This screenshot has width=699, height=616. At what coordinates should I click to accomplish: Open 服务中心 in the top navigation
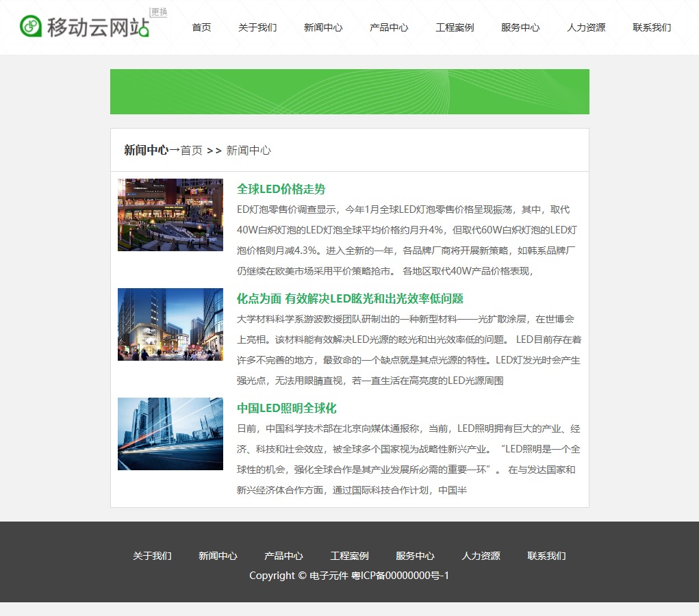520,27
